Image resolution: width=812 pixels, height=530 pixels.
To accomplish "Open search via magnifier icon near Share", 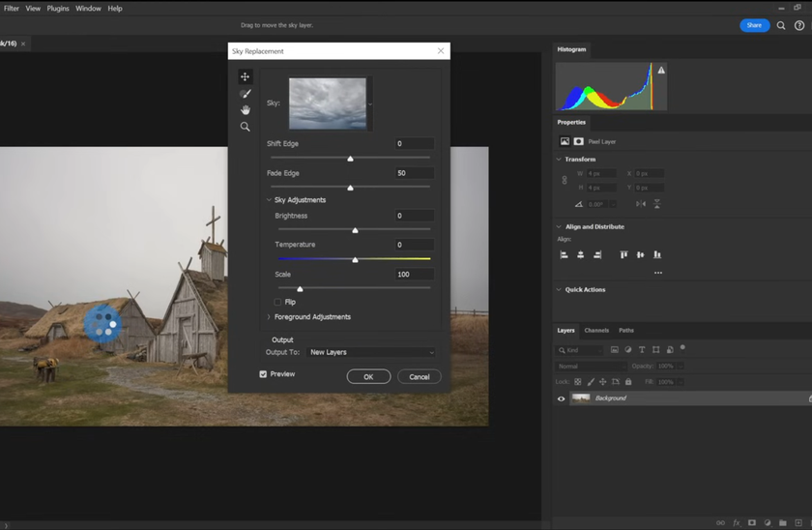I will (x=781, y=25).
